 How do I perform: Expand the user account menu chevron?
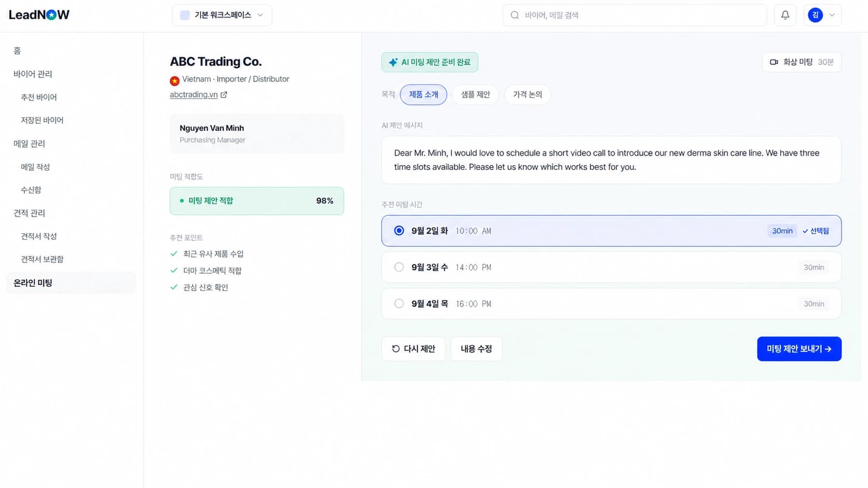tap(832, 15)
